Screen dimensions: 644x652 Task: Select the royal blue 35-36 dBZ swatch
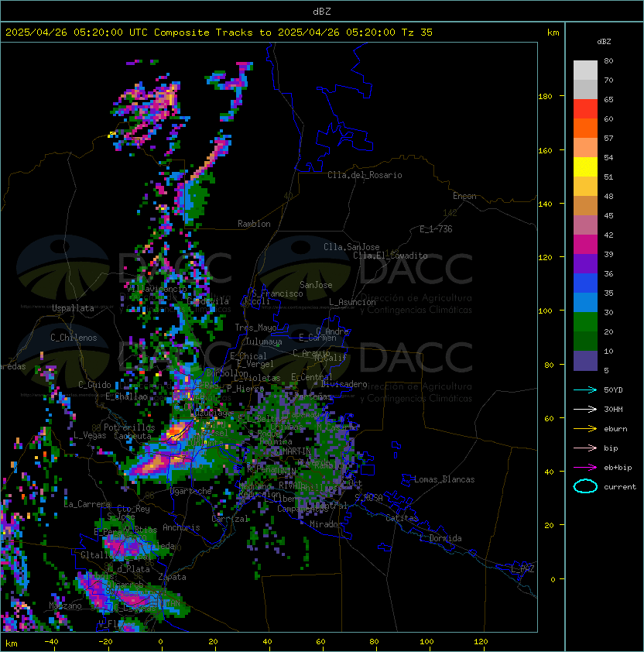click(x=585, y=283)
